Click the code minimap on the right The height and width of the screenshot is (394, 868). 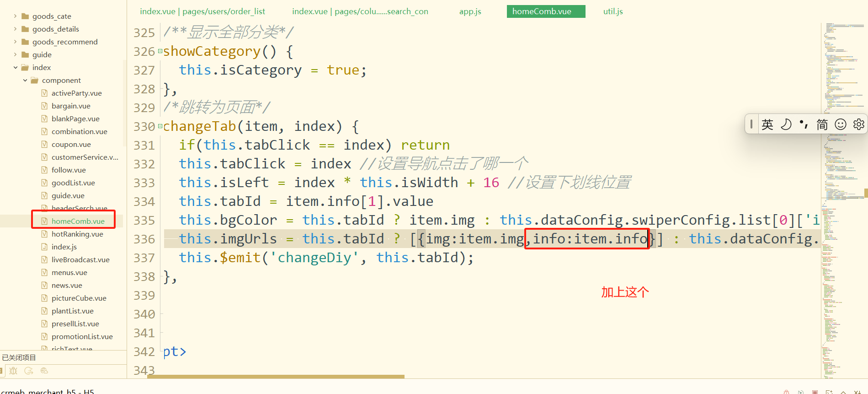844,200
